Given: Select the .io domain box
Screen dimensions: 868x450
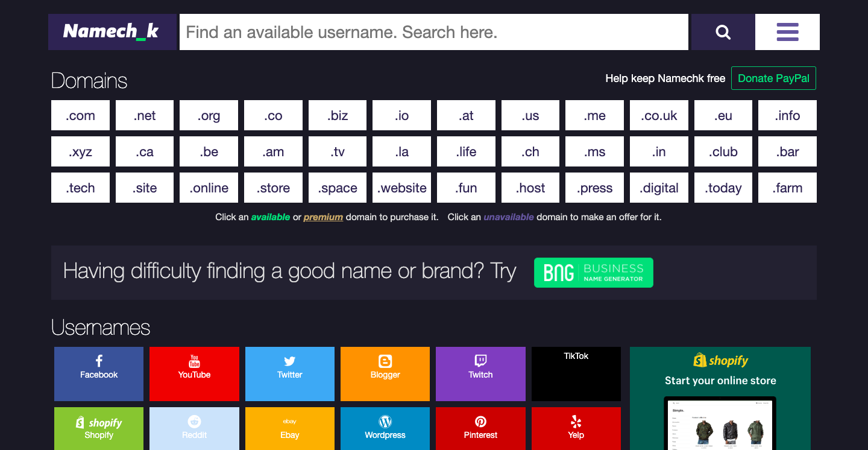Looking at the screenshot, I should click(401, 115).
